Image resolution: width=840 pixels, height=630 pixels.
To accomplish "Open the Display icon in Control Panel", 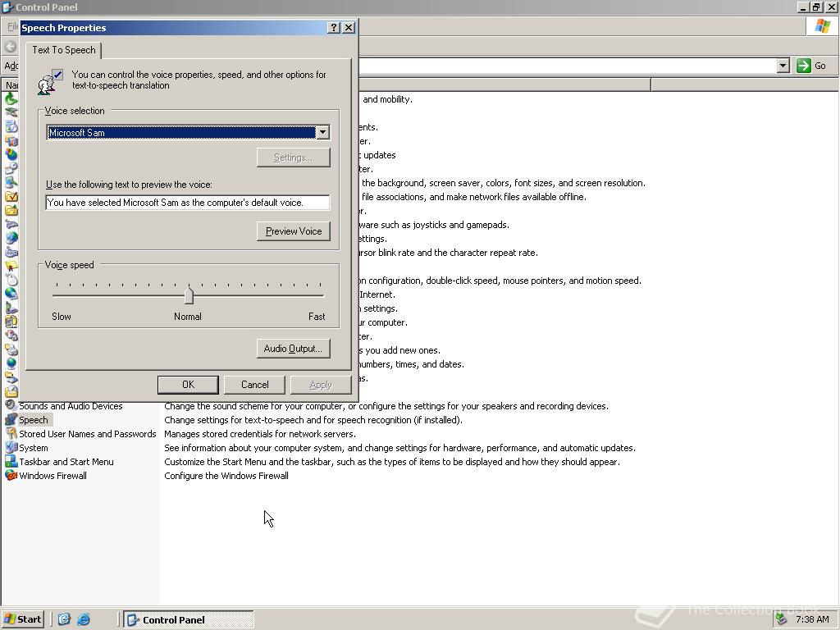I will 11,183.
